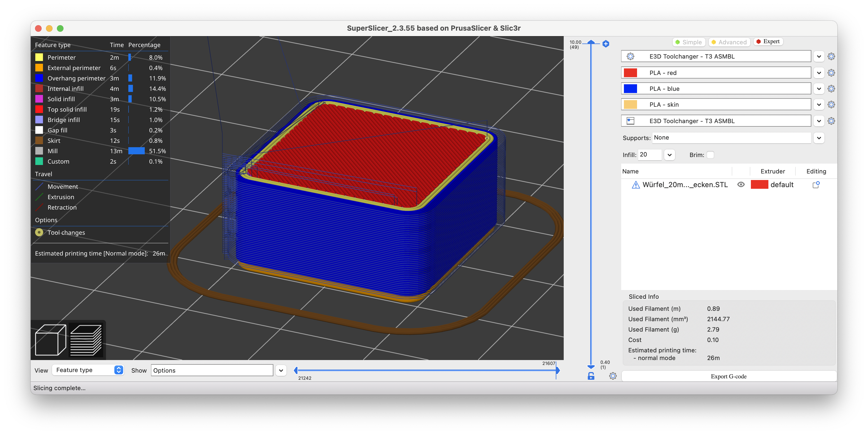Image resolution: width=868 pixels, height=435 pixels.
Task: Switch to Simple mode
Action: [x=689, y=42]
